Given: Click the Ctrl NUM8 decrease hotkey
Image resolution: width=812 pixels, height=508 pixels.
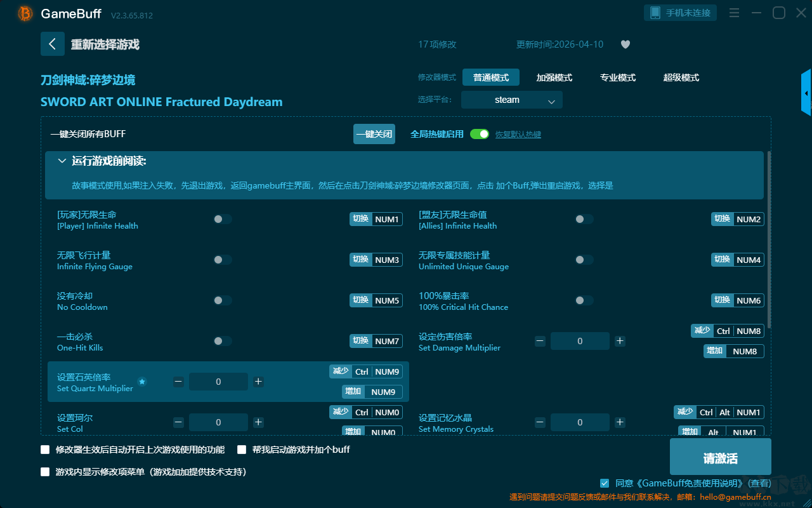Looking at the screenshot, I should pyautogui.click(x=728, y=331).
